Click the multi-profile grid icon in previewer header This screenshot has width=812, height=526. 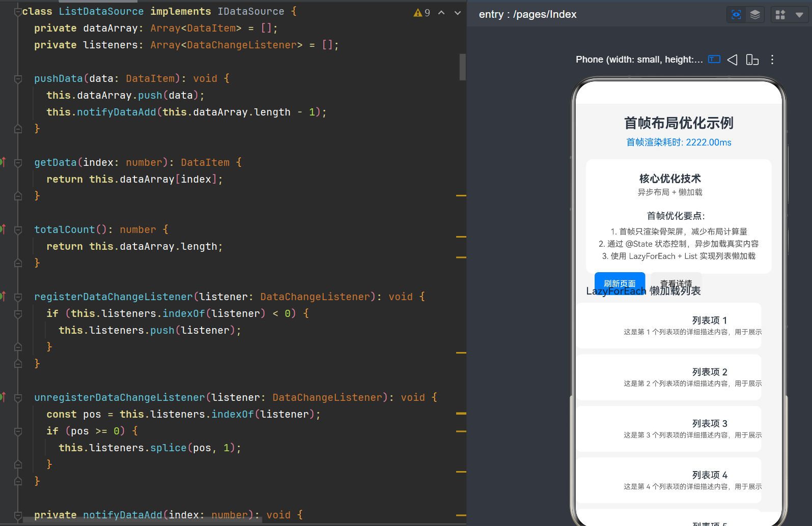pyautogui.click(x=780, y=15)
